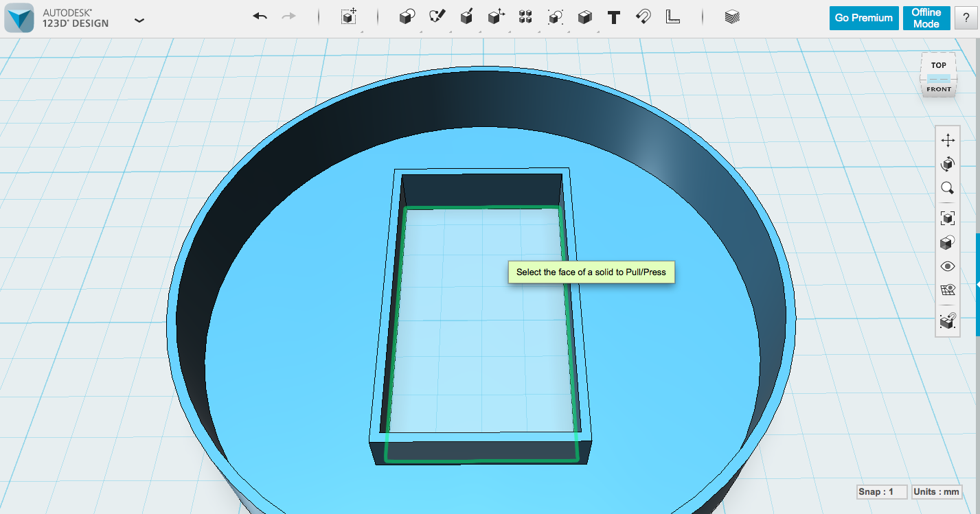Toggle the Snap magnet tool
980x514 pixels.
(642, 16)
